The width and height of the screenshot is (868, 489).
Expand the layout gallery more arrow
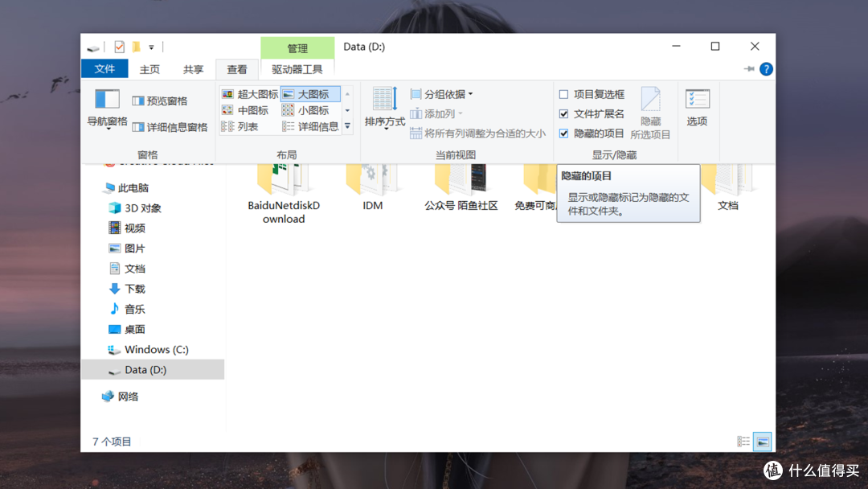tap(348, 127)
